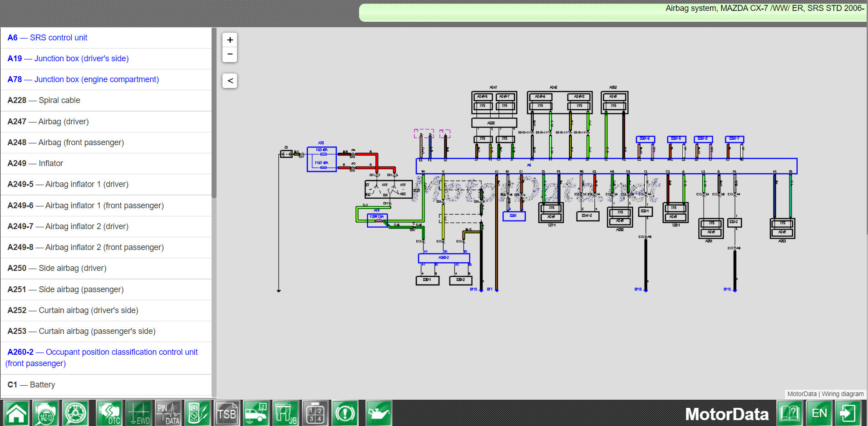Click the A251 side airbag block
Viewport: 868px width, 426px height.
point(711,228)
